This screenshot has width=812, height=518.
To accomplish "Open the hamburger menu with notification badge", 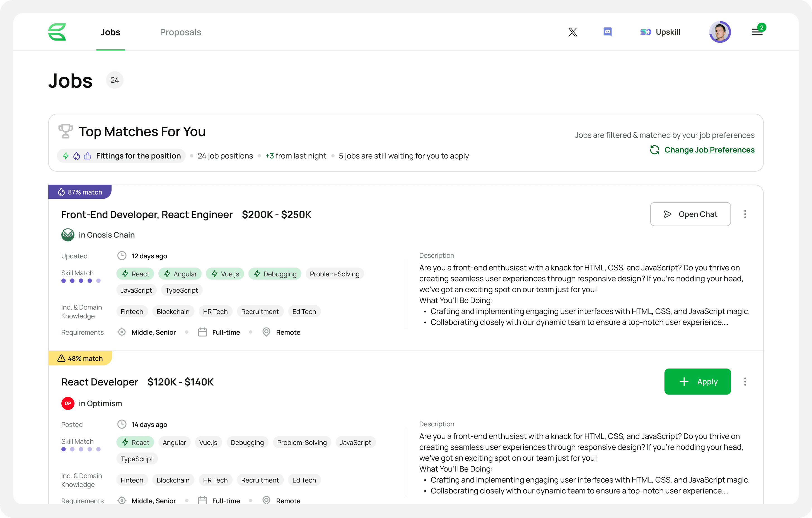I will pos(757,32).
